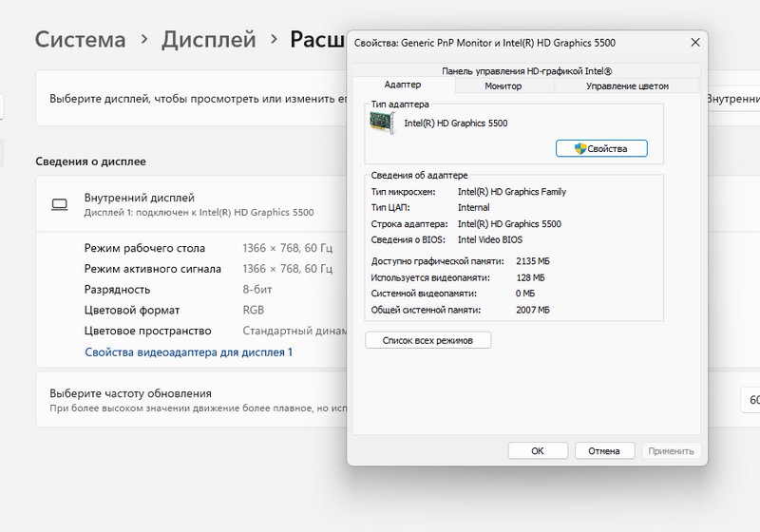Screen dimensions: 760x532
Task: Open Панель управления HD-графикой Intel tab
Action: 526,70
